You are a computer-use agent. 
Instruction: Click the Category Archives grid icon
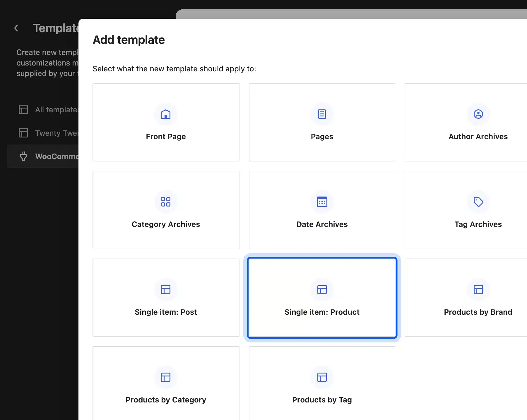166,202
